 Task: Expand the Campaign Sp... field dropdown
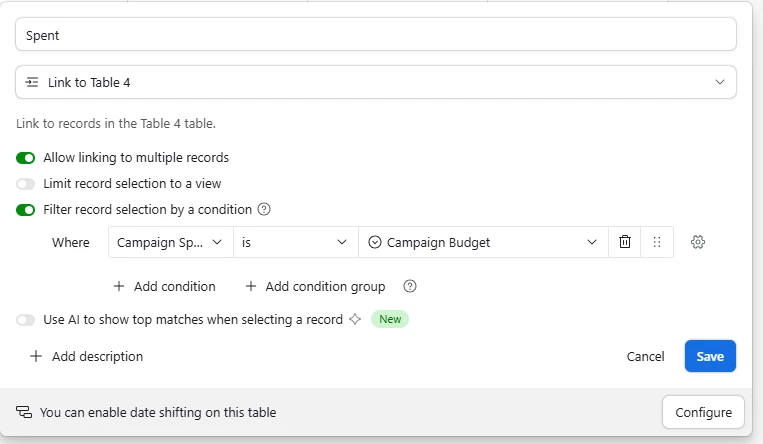click(x=171, y=242)
